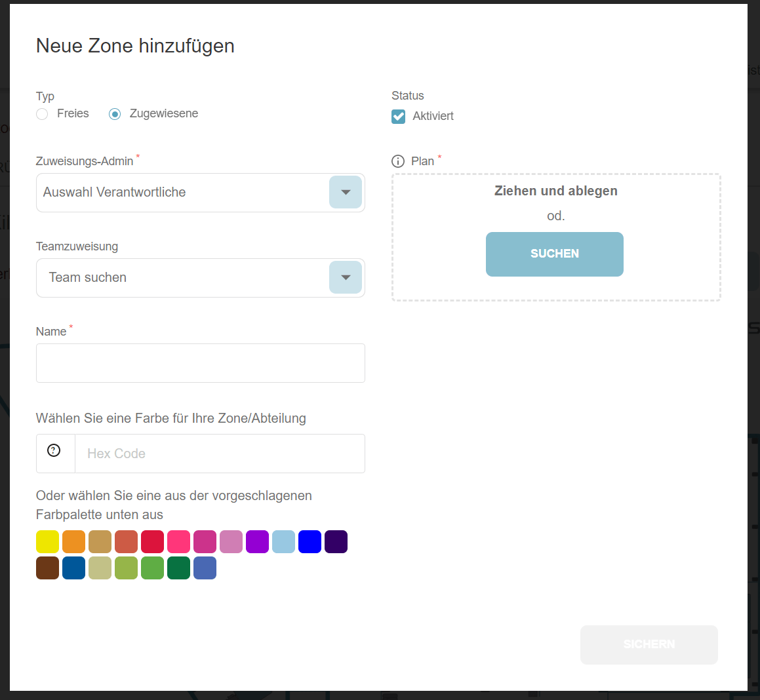Click the info icon next to Plan
The width and height of the screenshot is (760, 700).
click(398, 161)
